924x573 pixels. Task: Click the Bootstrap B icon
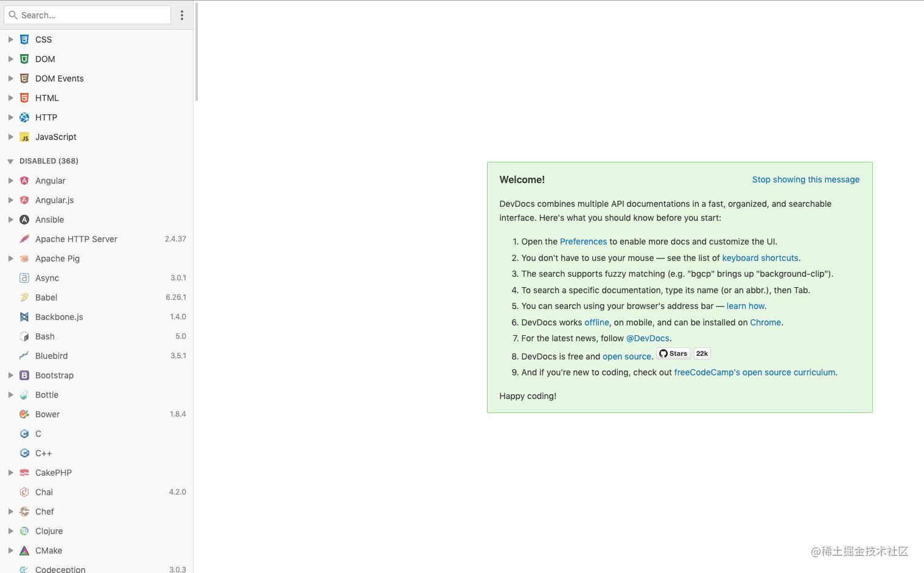(x=24, y=375)
